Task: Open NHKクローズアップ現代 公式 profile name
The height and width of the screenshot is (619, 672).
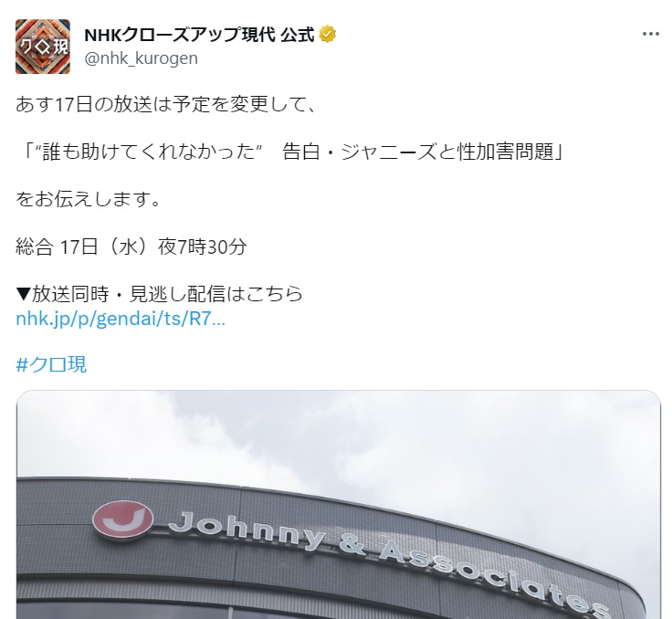Action: (199, 35)
